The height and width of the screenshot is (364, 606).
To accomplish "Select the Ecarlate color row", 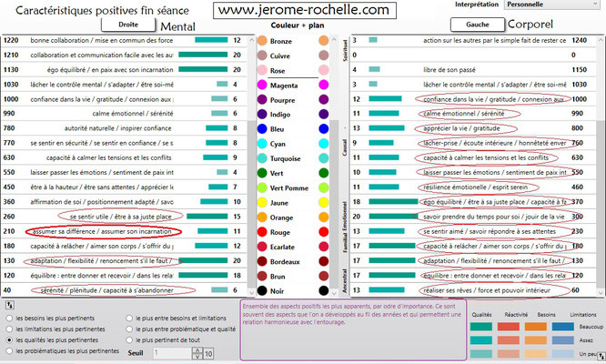I will point(293,247).
